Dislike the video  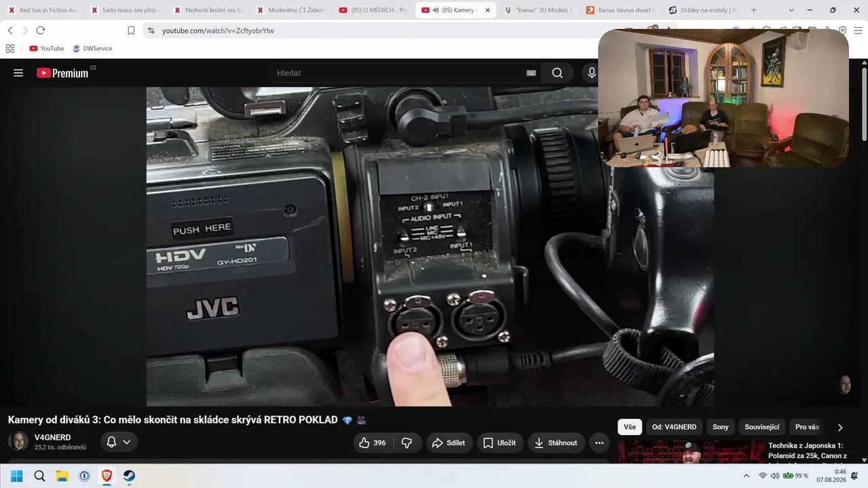(x=408, y=443)
